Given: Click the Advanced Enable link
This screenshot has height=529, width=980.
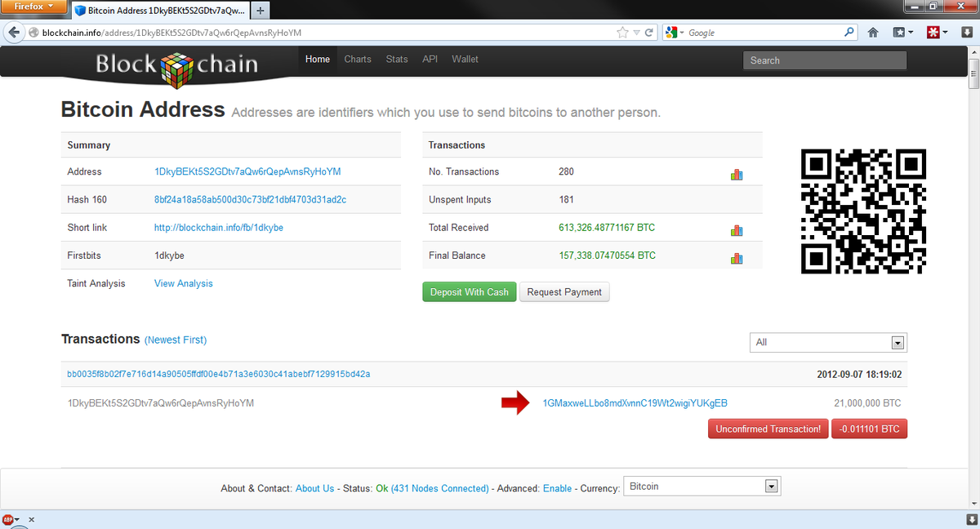Looking at the screenshot, I should click(x=558, y=488).
